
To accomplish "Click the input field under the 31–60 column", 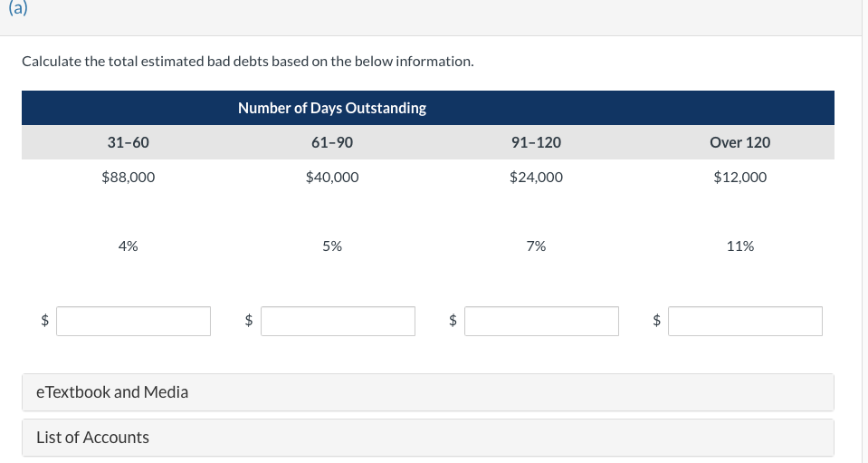I will (x=133, y=322).
